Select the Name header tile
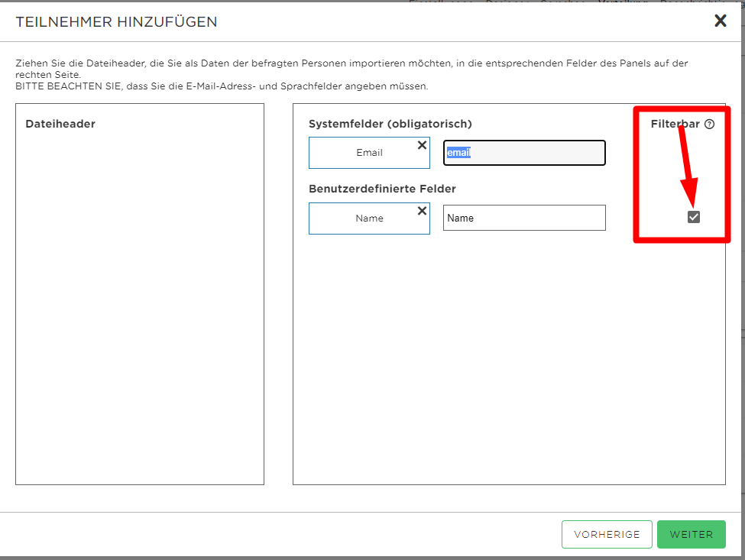Viewport: 745px width, 560px height. 369,218
